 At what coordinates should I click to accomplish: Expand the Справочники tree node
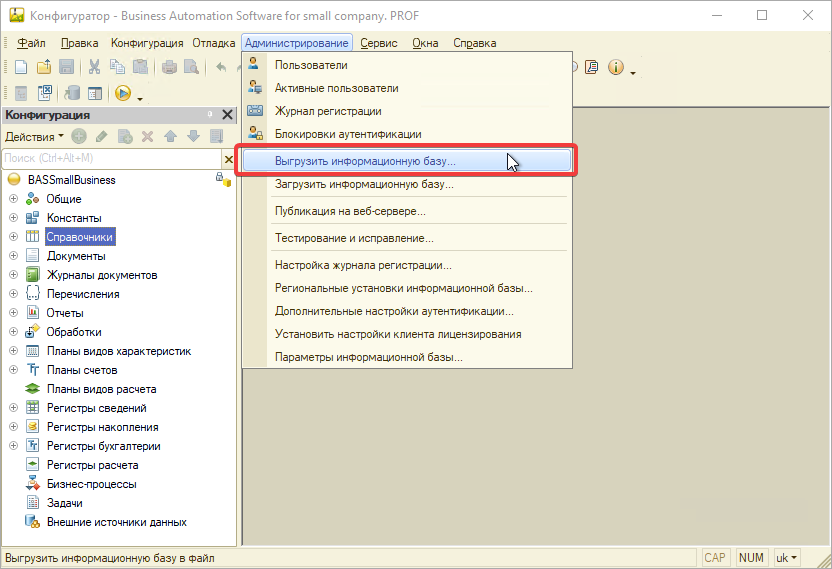pos(13,237)
